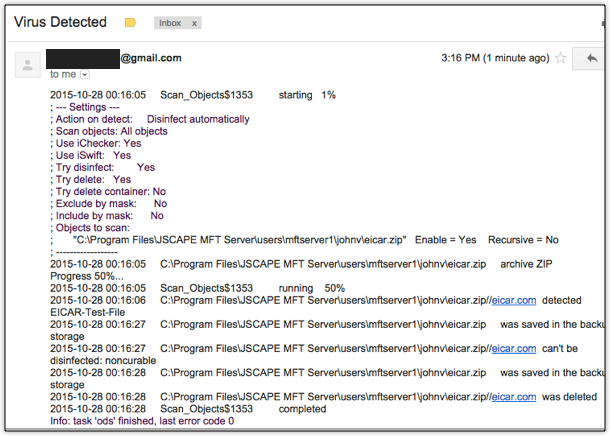Star this Virus Detected email
610x436 pixels.
coord(561,58)
